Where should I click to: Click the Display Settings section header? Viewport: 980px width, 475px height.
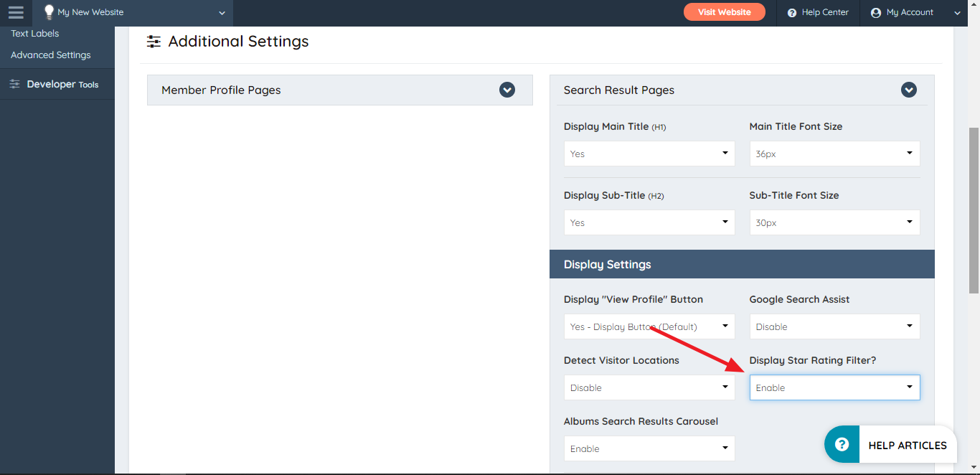click(742, 264)
